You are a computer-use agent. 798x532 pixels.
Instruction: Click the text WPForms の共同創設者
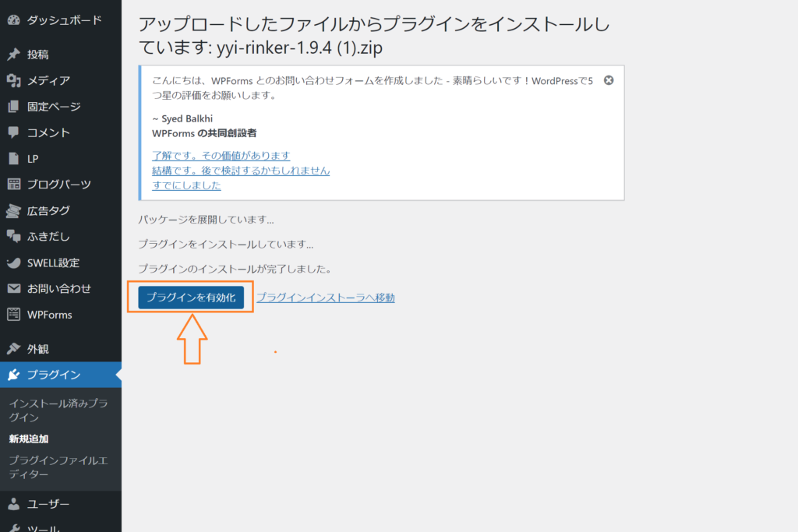point(204,133)
